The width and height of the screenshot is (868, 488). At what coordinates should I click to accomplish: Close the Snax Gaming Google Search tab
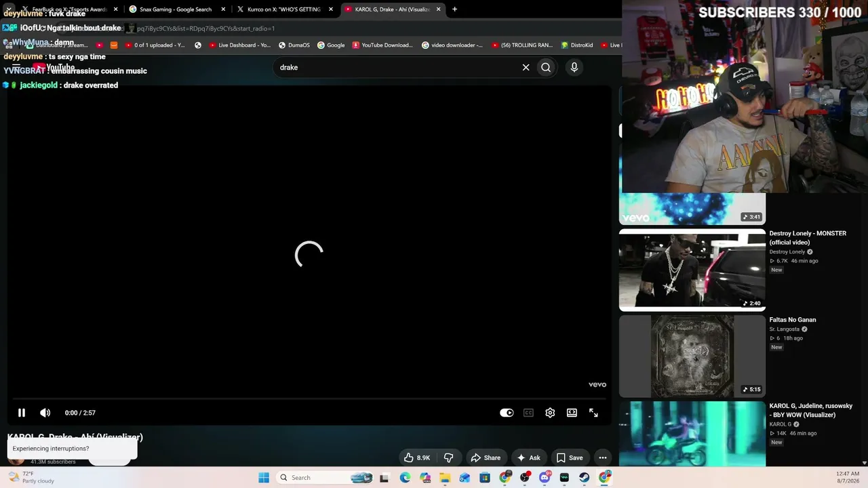[223, 9]
